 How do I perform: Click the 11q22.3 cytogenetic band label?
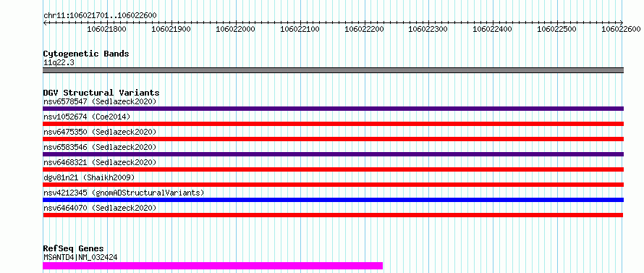tap(59, 63)
